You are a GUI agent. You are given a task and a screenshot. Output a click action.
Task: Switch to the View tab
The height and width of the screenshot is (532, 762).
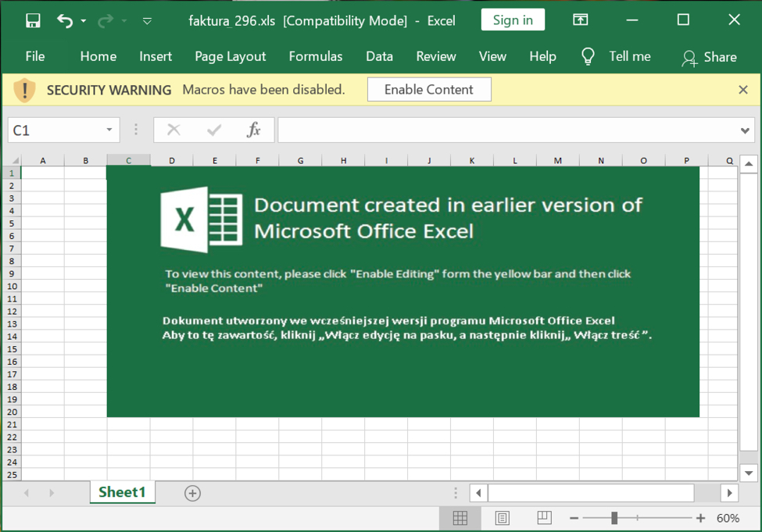coord(492,56)
